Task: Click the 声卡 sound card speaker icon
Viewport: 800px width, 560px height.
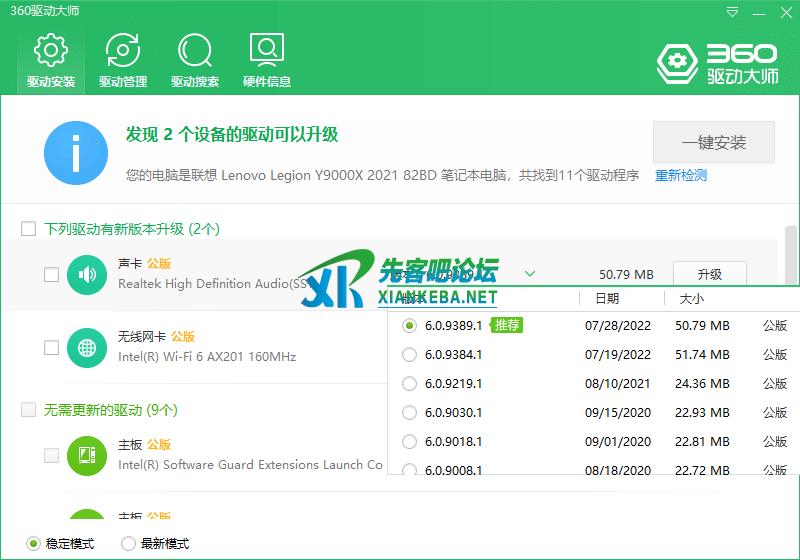Action: pyautogui.click(x=87, y=274)
